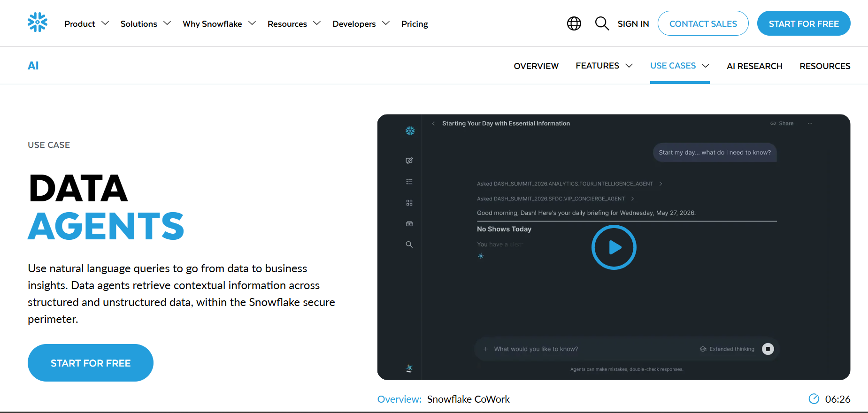868x413 pixels.
Task: Click the avatar icon at the video sidebar bottom
Action: 409,368
